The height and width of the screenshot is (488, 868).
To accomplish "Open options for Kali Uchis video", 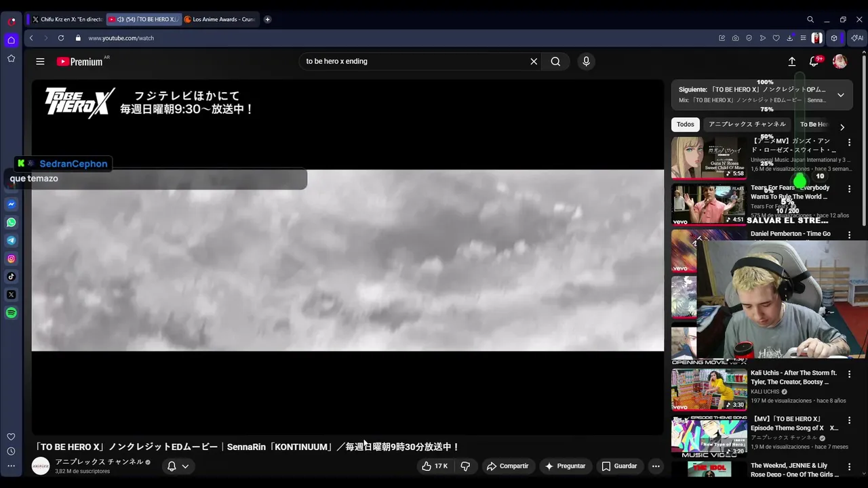I will [849, 374].
